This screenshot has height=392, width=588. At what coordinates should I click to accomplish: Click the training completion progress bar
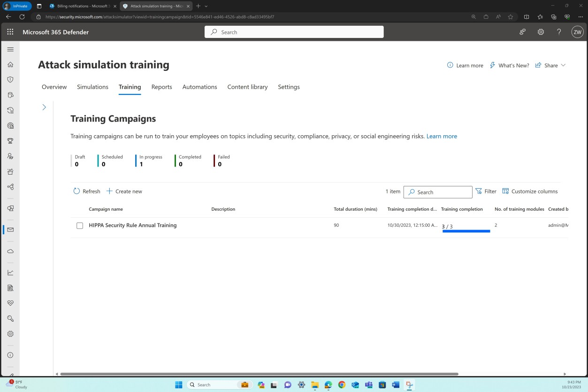point(466,231)
